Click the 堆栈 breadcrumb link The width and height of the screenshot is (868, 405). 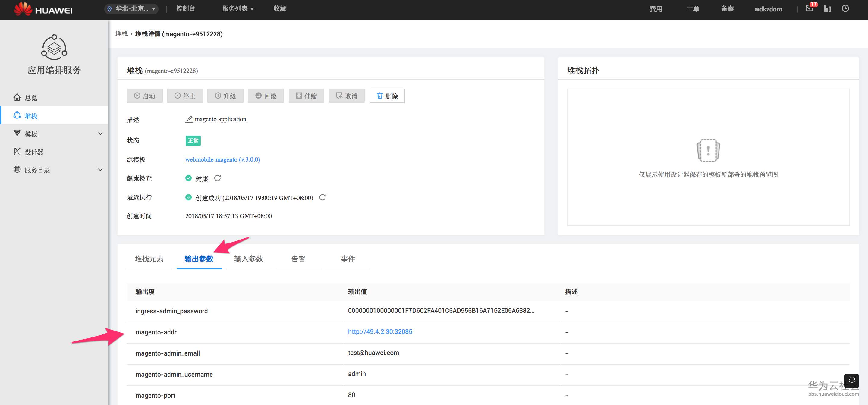coord(121,34)
